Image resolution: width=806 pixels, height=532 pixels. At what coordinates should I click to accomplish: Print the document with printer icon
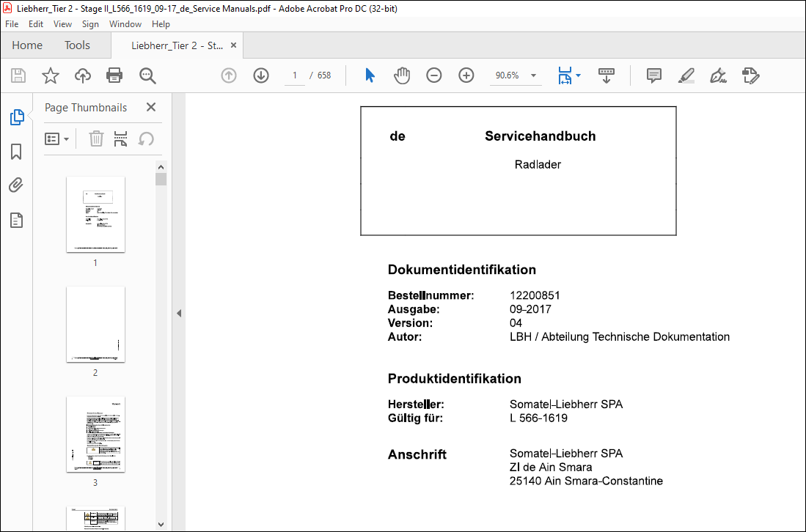[114, 75]
